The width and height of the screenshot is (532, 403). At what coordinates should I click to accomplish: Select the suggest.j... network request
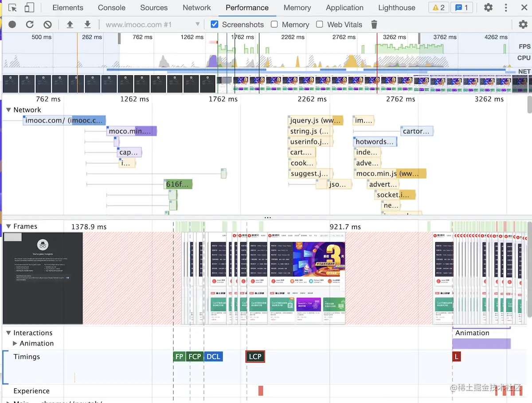310,173
